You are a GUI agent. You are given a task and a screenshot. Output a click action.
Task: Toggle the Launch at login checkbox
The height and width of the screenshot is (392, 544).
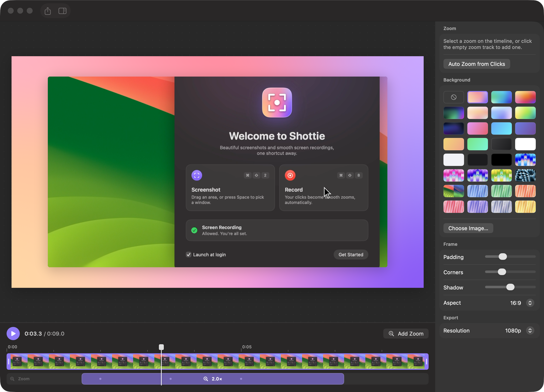pyautogui.click(x=189, y=254)
